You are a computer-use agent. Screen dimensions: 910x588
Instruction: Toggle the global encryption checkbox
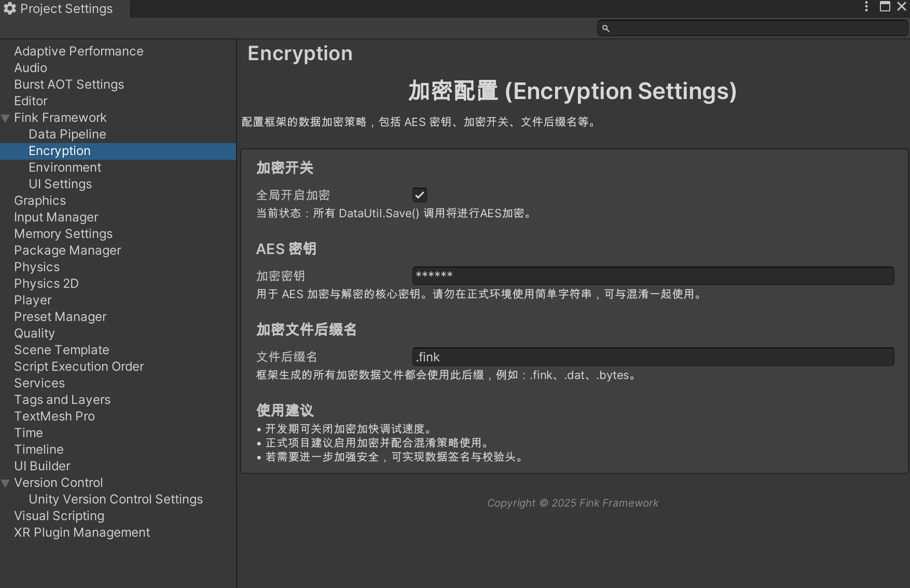point(419,195)
